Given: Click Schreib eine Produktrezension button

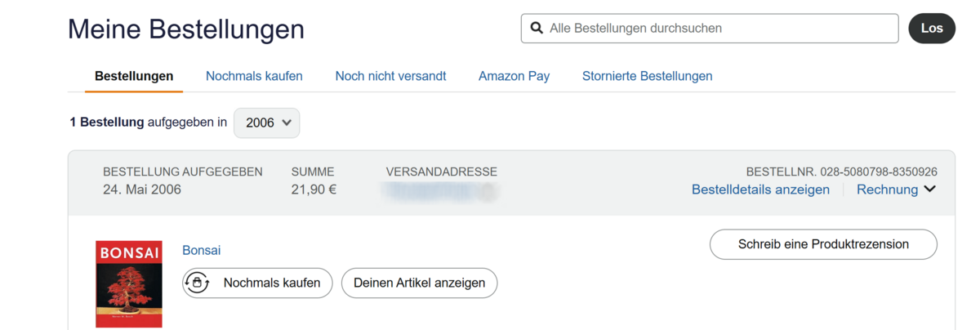Looking at the screenshot, I should (x=823, y=244).
